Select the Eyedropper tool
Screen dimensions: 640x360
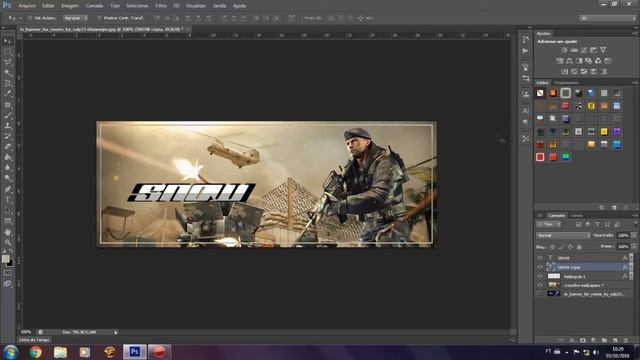pos(8,94)
